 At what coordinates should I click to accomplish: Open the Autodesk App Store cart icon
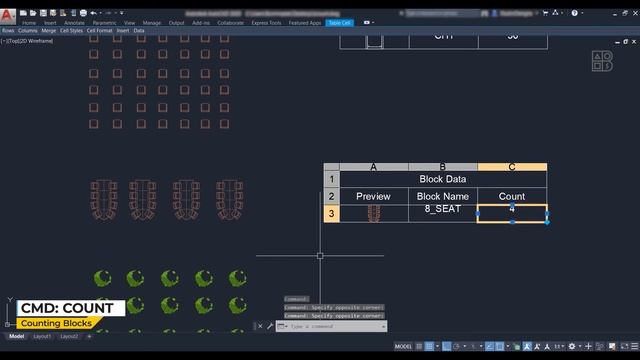pyautogui.click(x=545, y=13)
